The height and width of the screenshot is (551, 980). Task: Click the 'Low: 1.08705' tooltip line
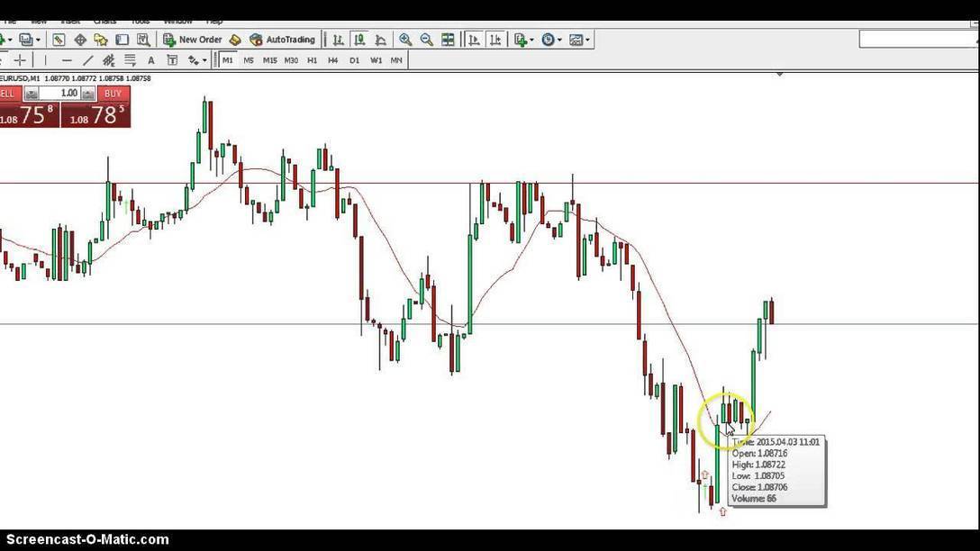[x=758, y=476]
